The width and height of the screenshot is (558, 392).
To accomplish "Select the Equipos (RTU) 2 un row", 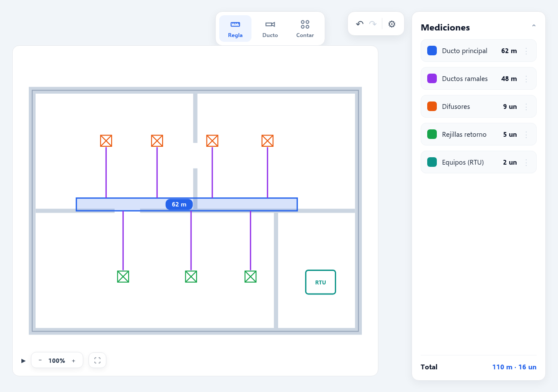I will click(x=479, y=162).
